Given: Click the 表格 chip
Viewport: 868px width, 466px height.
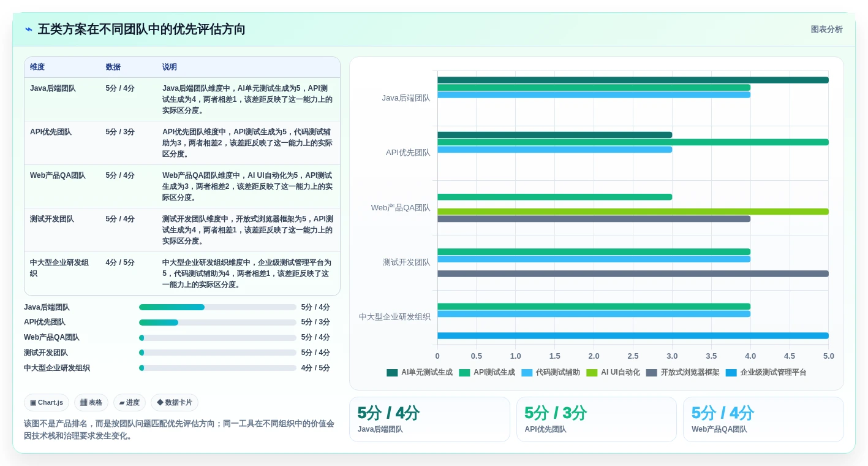Looking at the screenshot, I should (x=91, y=402).
